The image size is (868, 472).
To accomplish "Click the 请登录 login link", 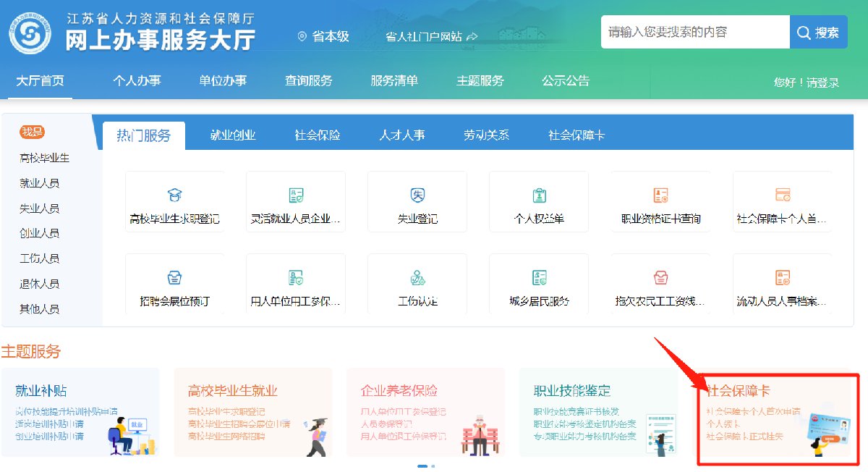I will click(822, 83).
